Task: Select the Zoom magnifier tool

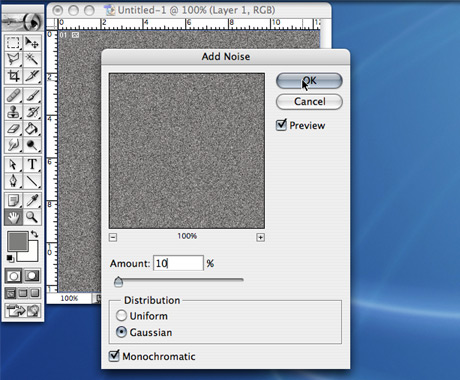Action: pyautogui.click(x=32, y=217)
